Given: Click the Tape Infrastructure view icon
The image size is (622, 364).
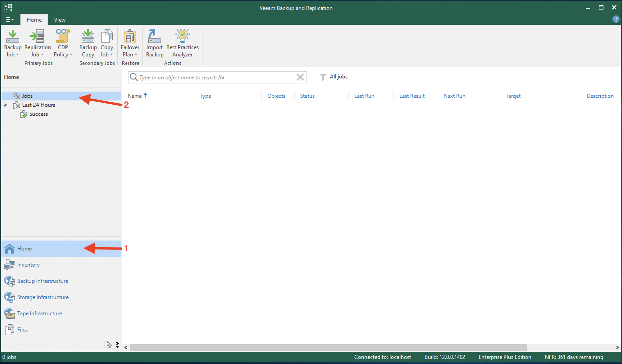Looking at the screenshot, I should [x=9, y=313].
